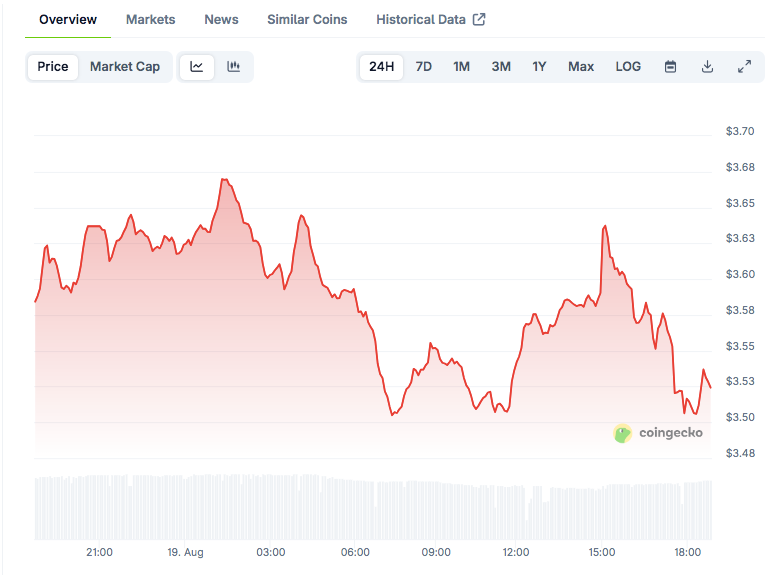Open the Similar Coins tab

click(307, 20)
